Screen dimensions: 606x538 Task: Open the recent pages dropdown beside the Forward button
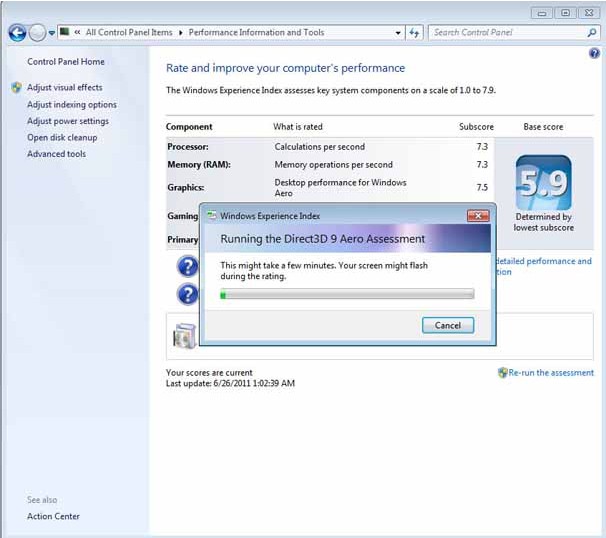(52, 33)
